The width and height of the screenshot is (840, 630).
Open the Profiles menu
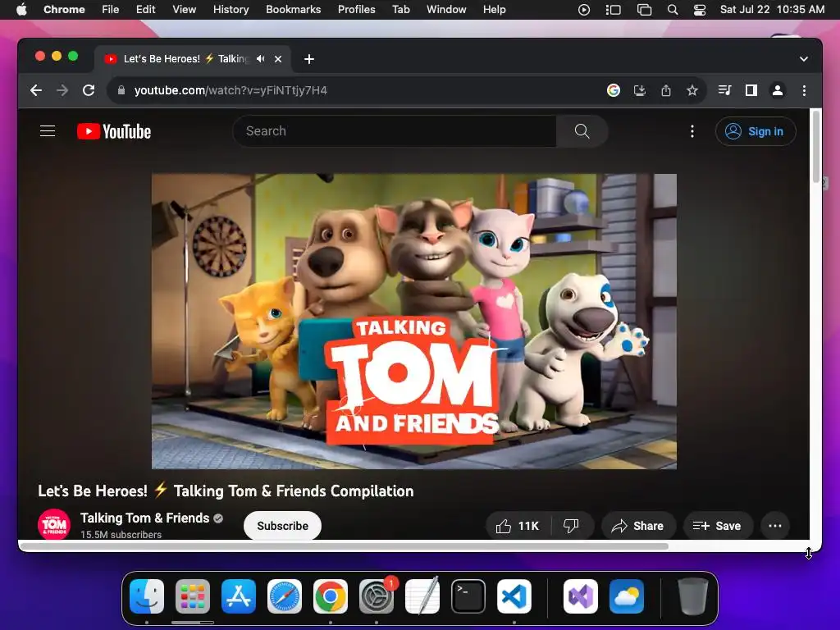click(356, 10)
